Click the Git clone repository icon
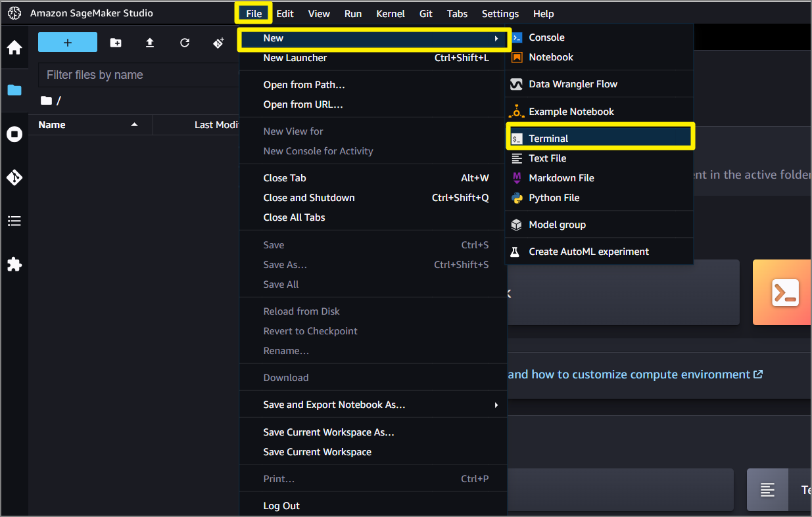The height and width of the screenshot is (517, 812). coord(219,43)
